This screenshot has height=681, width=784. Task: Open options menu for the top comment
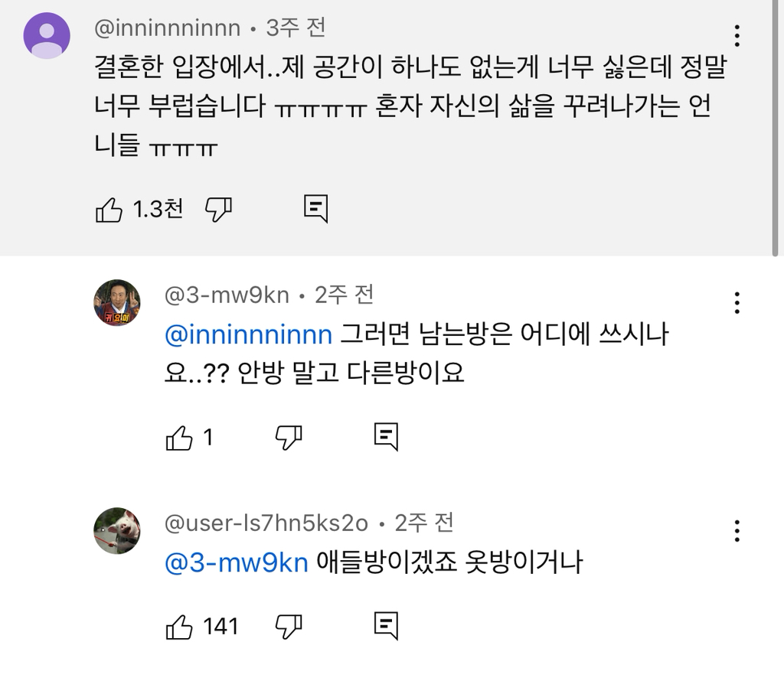(737, 35)
